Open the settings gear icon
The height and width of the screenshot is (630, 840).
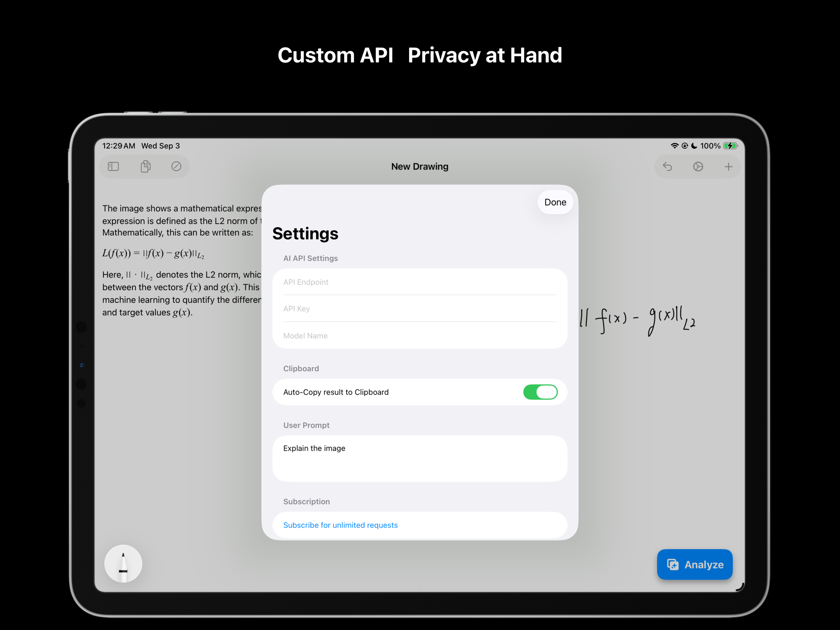point(698,166)
